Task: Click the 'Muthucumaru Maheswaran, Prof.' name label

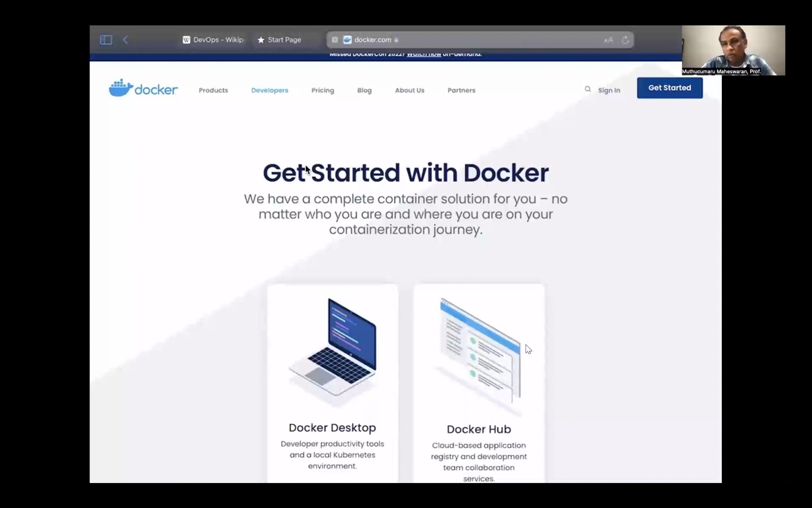Action: click(721, 72)
